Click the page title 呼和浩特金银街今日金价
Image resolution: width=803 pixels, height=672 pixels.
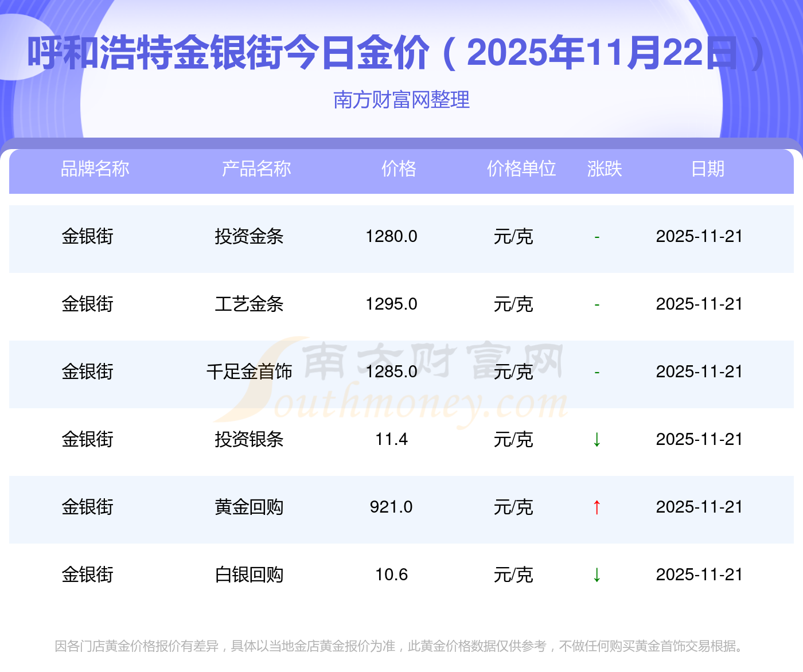coord(228,53)
